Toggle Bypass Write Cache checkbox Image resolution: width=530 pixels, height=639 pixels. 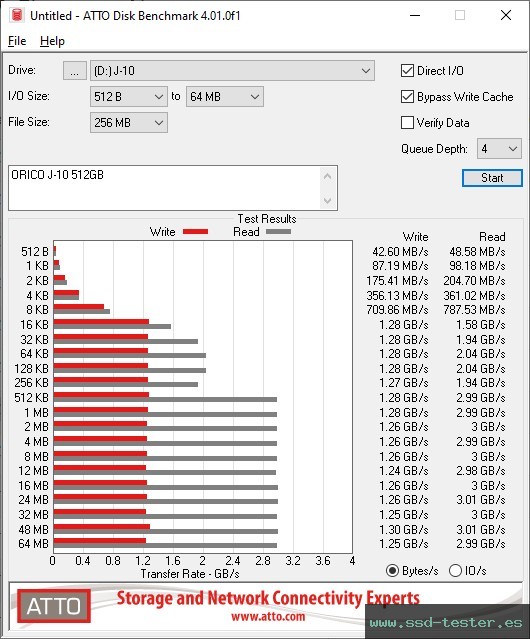407,97
